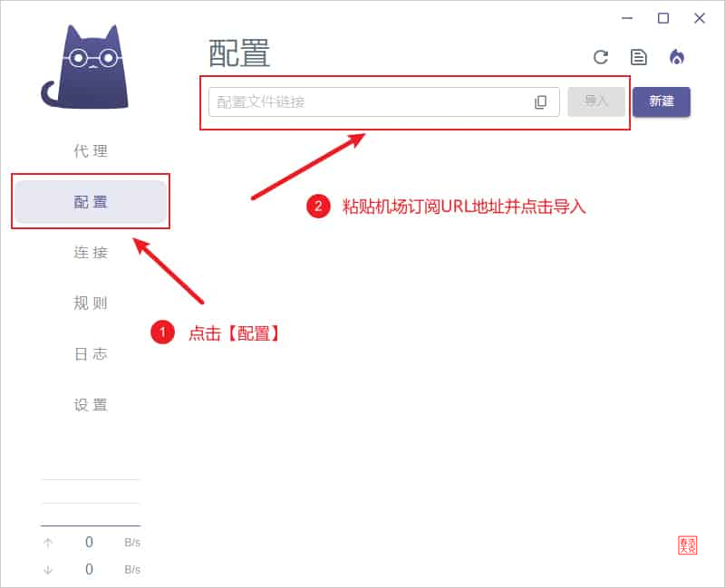Create a new profile with 新建
This screenshot has width=725, height=588.
pyautogui.click(x=662, y=101)
